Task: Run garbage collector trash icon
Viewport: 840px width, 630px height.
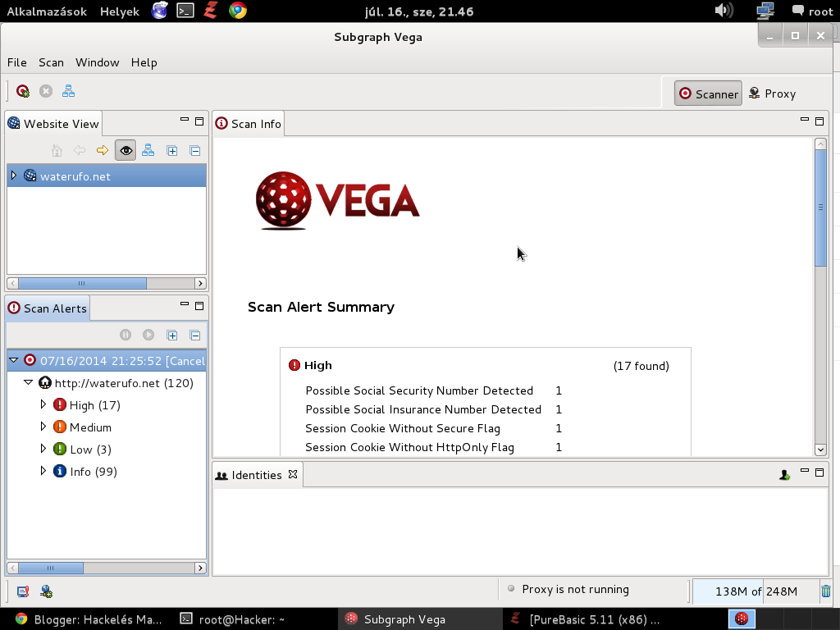Action: (825, 591)
